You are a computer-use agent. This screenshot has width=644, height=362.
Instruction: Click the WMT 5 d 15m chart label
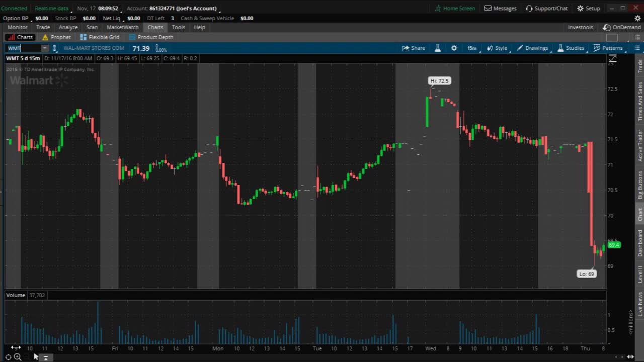click(23, 58)
